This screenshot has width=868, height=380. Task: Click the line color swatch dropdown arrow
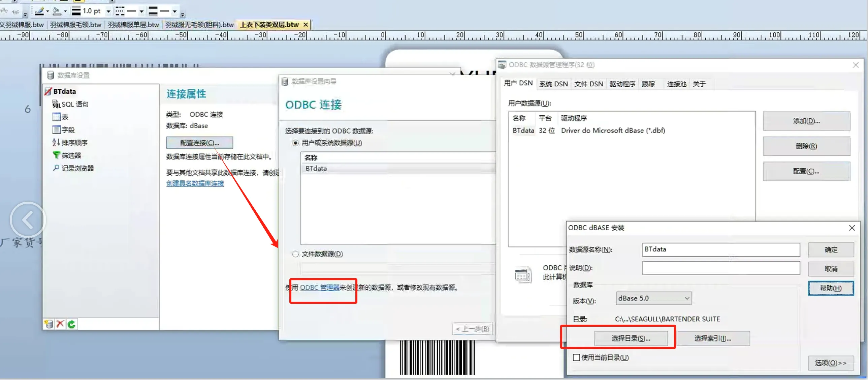47,11
